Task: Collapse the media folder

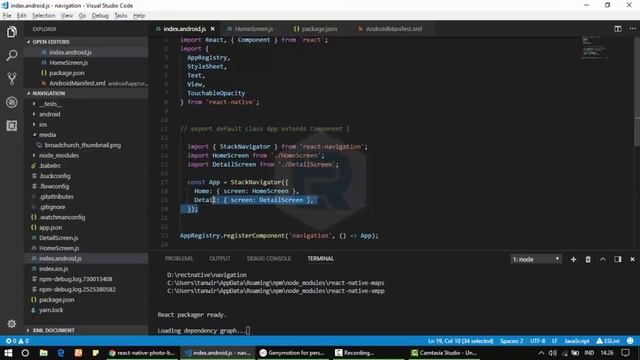Action: point(47,135)
